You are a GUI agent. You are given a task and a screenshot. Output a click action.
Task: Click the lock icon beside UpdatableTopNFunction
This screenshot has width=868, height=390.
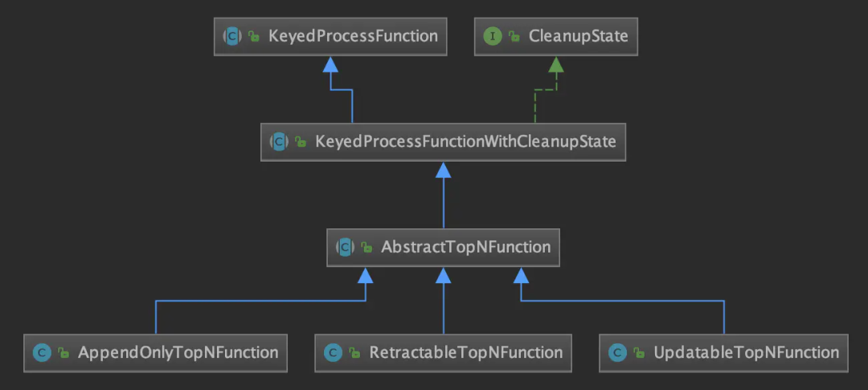click(639, 353)
